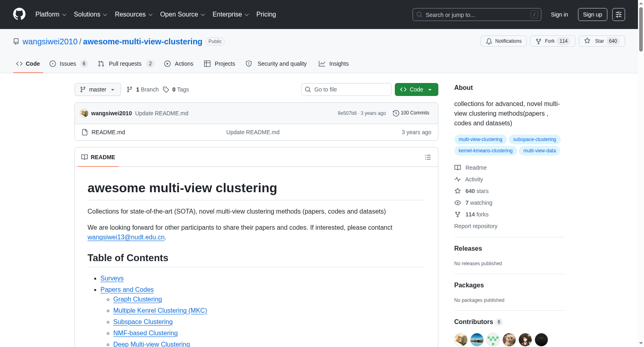This screenshot has height=347, width=644.
Task: Jump to Graph Clustering section
Action: point(138,299)
